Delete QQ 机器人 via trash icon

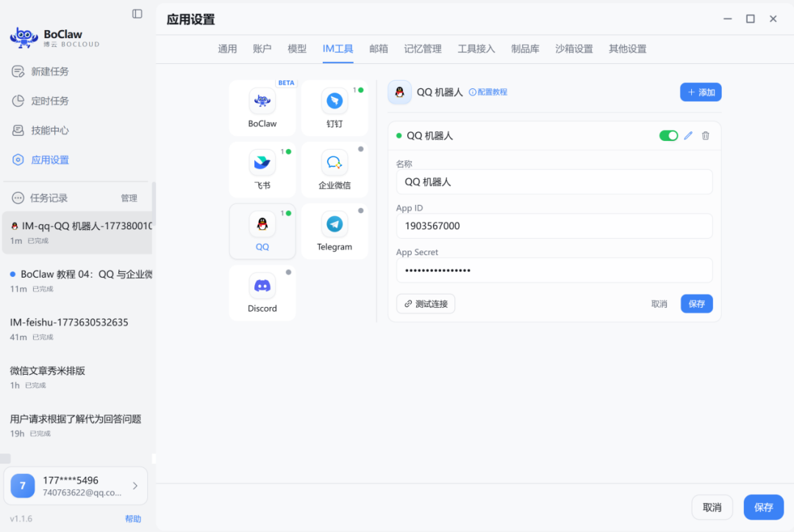point(705,135)
